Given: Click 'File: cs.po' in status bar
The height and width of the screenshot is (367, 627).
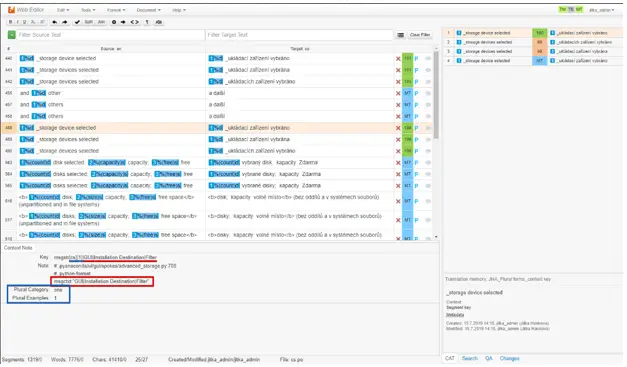Looking at the screenshot, I should pyautogui.click(x=292, y=360).
